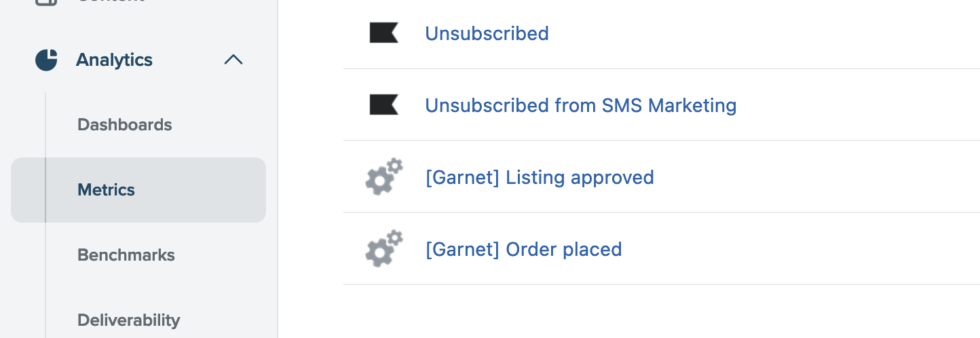Collapse the Analytics section with its chevron
980x338 pixels.
tap(233, 60)
